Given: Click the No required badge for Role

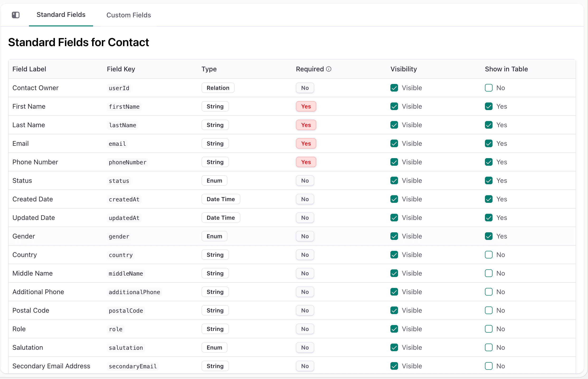Looking at the screenshot, I should [305, 329].
